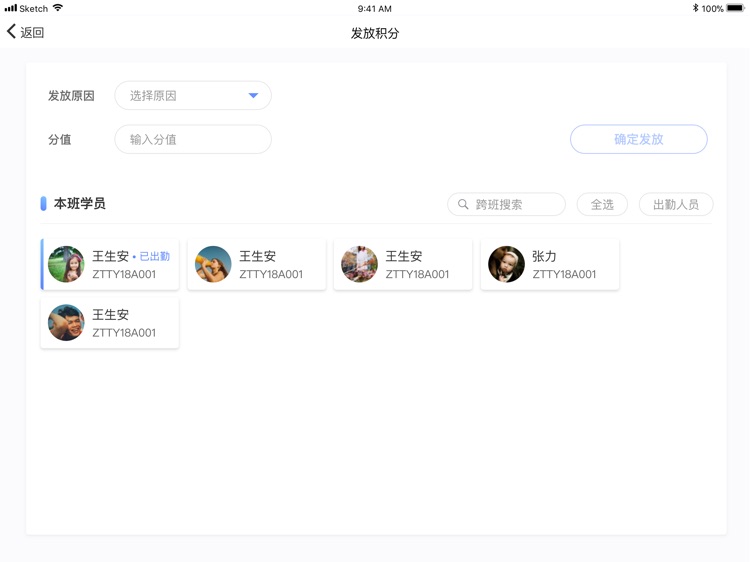Tap the 返回 back label
The height and width of the screenshot is (562, 750).
tap(32, 33)
